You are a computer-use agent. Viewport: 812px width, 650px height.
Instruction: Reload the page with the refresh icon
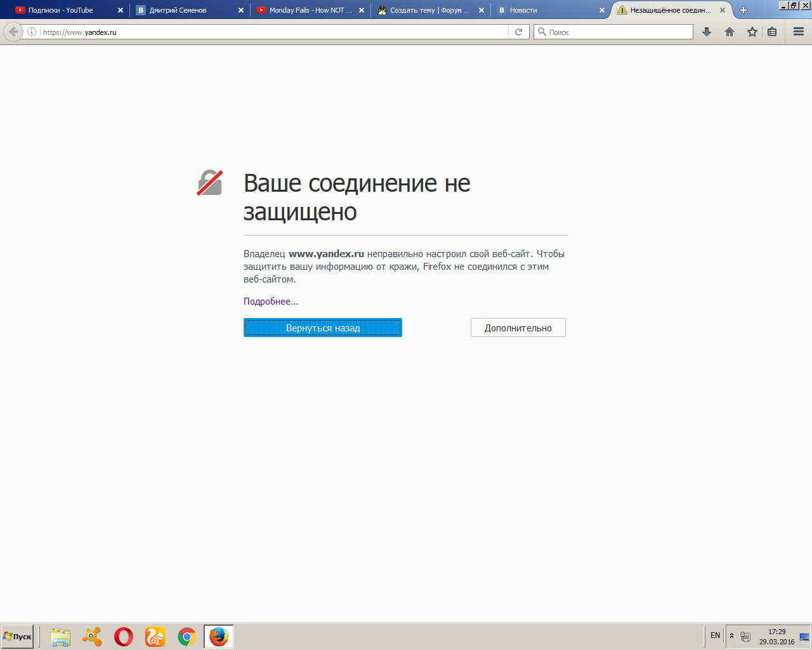(518, 32)
